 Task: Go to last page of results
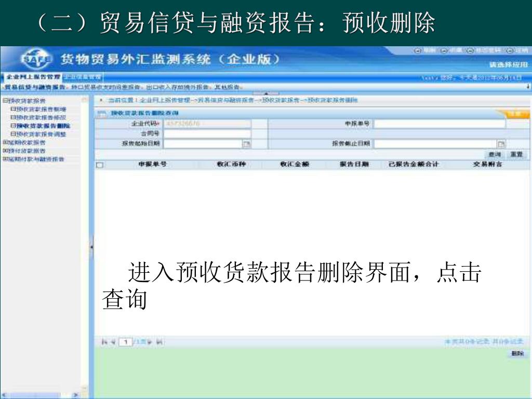(x=159, y=342)
